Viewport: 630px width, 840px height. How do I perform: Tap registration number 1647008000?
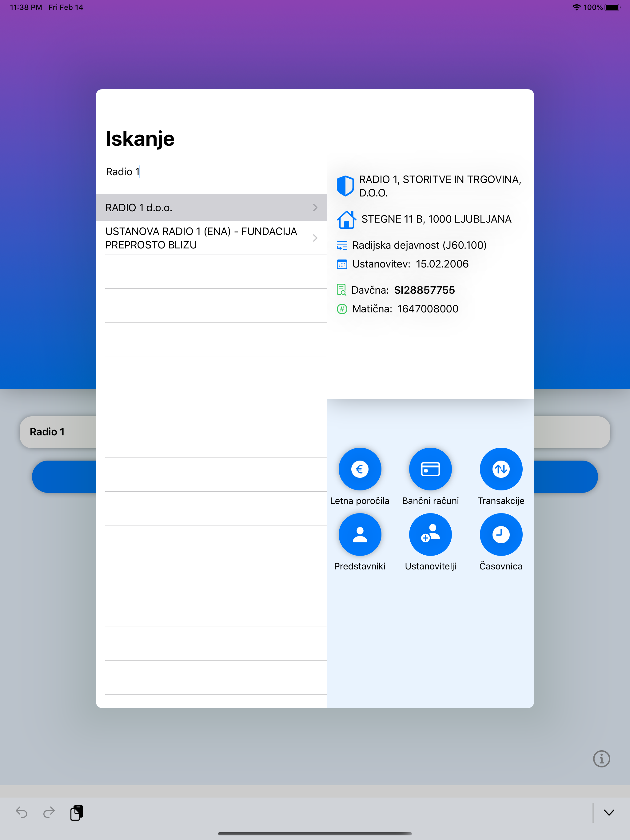[x=428, y=309]
